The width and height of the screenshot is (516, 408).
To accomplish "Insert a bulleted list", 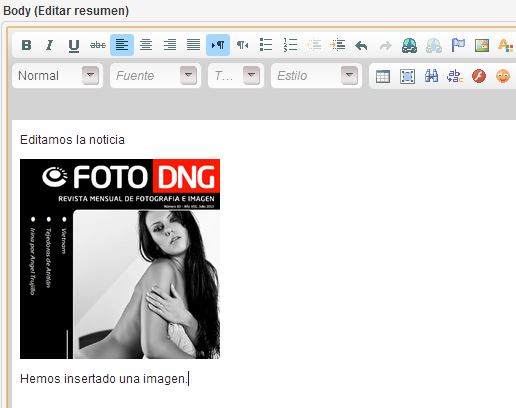I will 266,45.
